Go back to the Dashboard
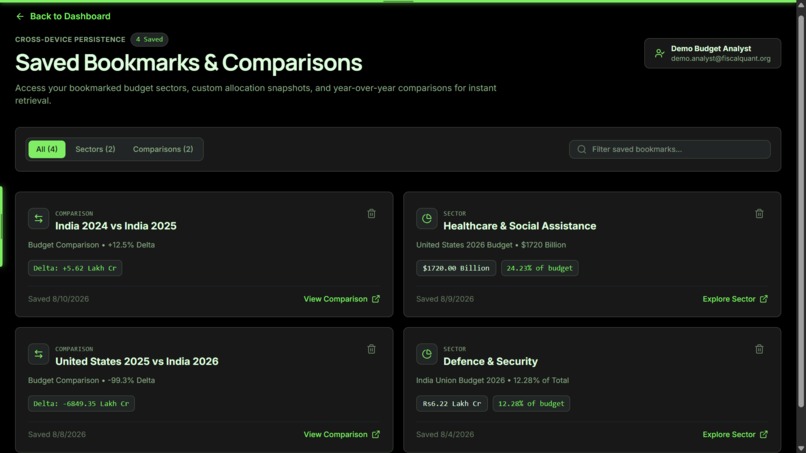Viewport: 806px width, 453px height. click(63, 16)
